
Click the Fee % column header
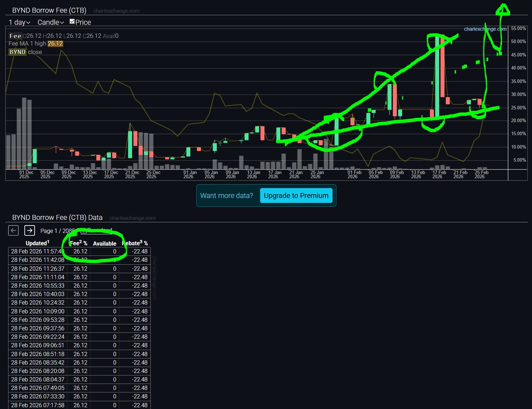tap(78, 243)
